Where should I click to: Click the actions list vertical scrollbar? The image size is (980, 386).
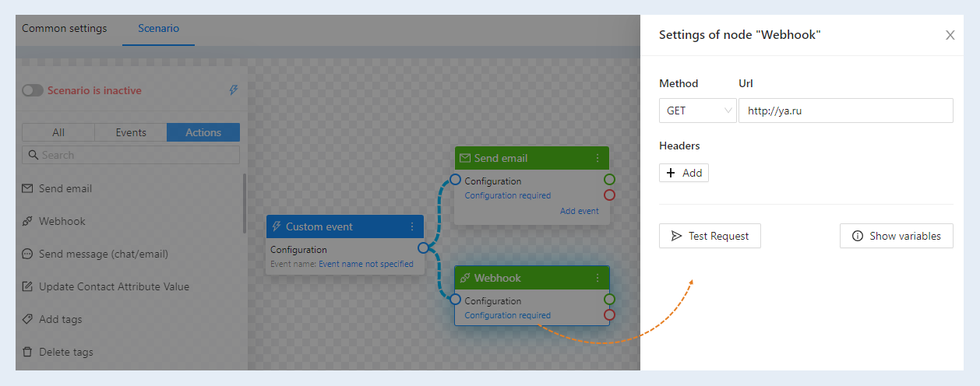245,202
